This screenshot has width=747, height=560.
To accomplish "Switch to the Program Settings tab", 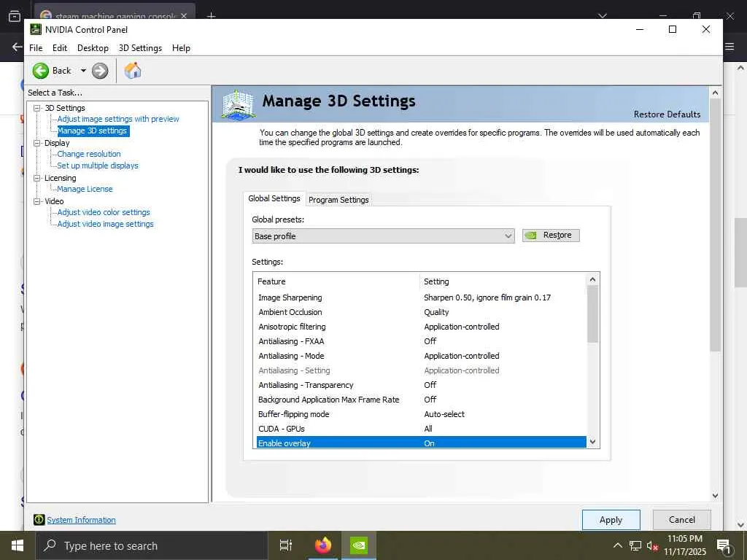I will 338,200.
